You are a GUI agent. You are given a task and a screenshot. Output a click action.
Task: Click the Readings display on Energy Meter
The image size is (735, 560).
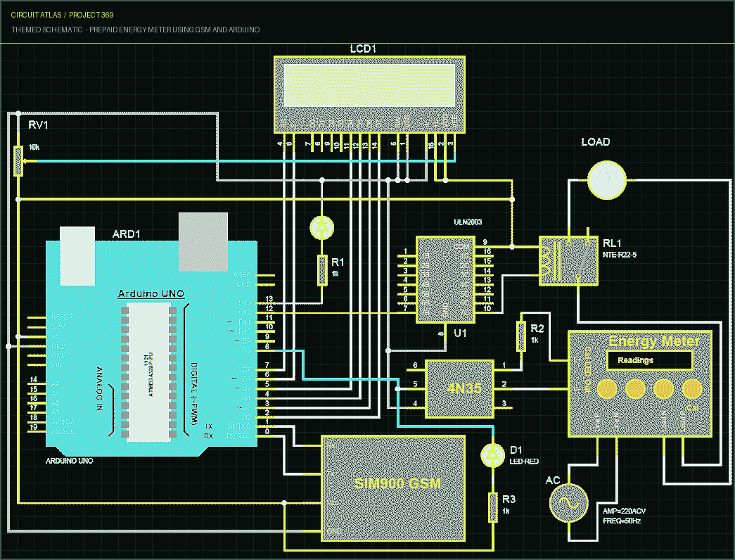click(649, 360)
